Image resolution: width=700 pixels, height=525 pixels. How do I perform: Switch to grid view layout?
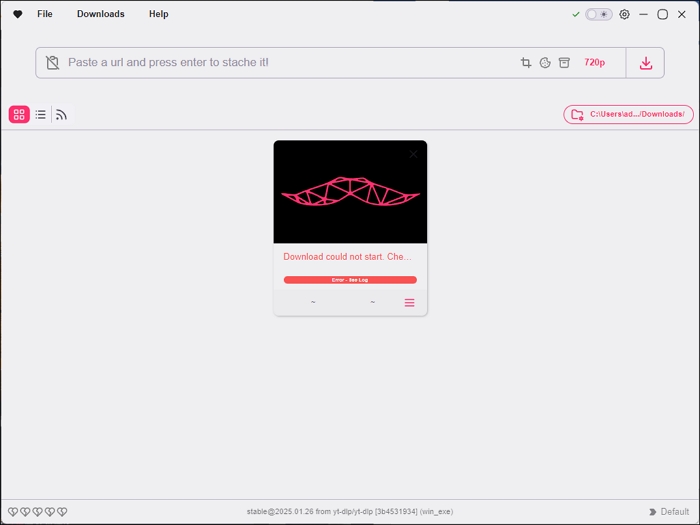coord(19,115)
